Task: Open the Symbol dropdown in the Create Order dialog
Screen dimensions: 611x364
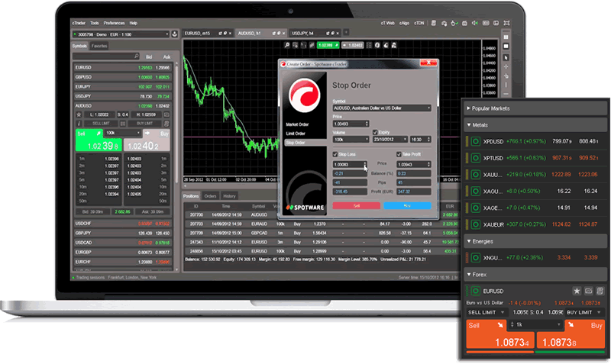Action: click(x=382, y=108)
